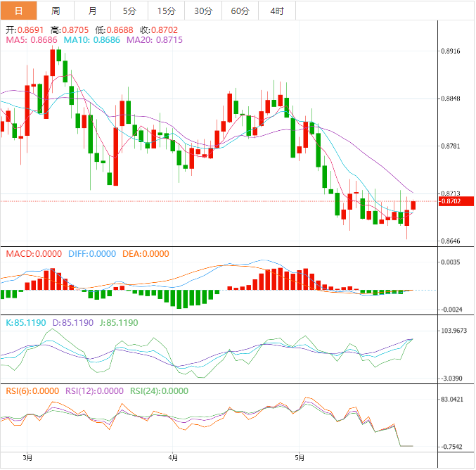
Task: Switch to the 5分 chart tab
Action: [129, 11]
